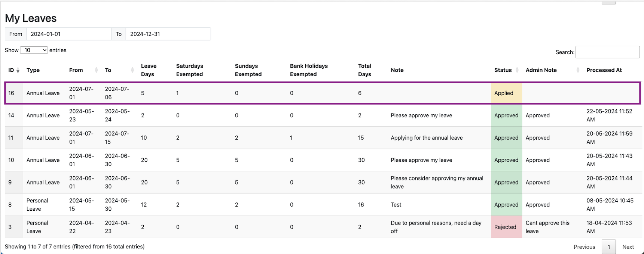The height and width of the screenshot is (254, 644).
Task: Open the Show entries count dropdown
Action: coord(34,50)
